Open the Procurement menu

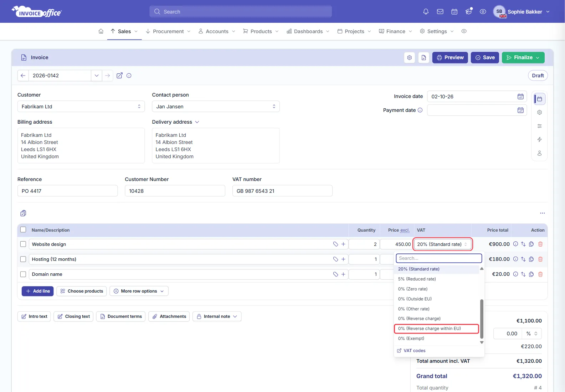168,31
